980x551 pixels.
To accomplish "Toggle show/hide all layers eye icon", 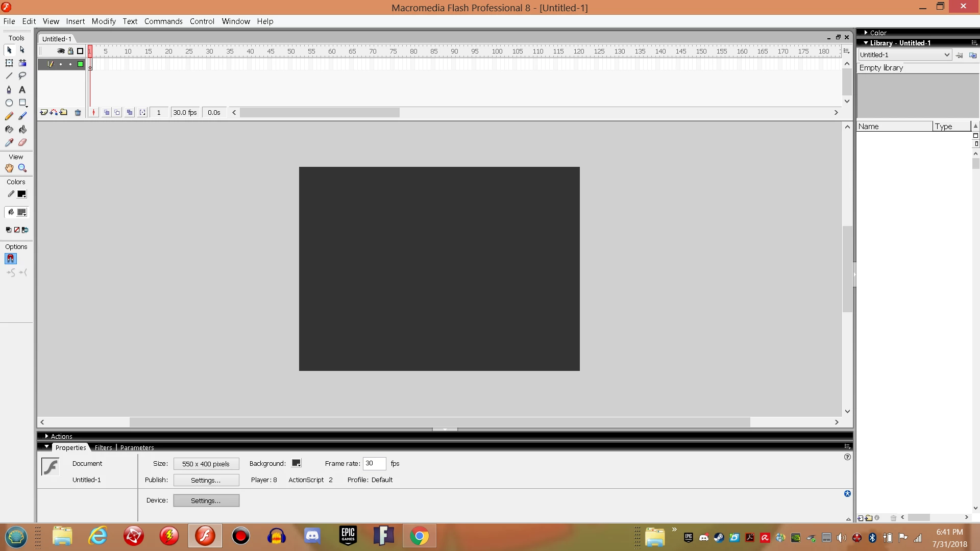I will click(61, 51).
